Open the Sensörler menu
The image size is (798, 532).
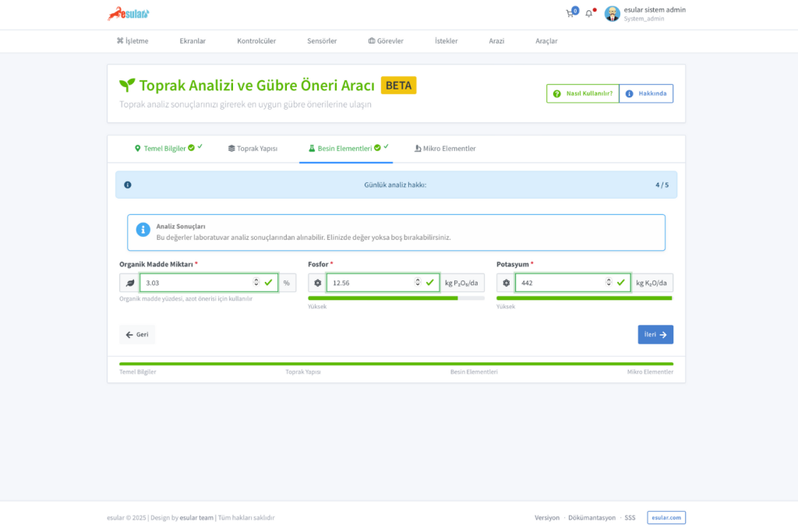[x=322, y=41]
